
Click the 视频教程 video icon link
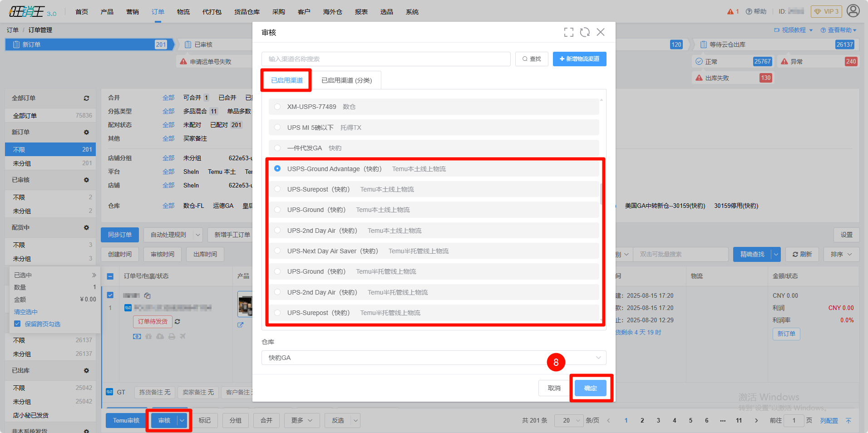pos(793,30)
